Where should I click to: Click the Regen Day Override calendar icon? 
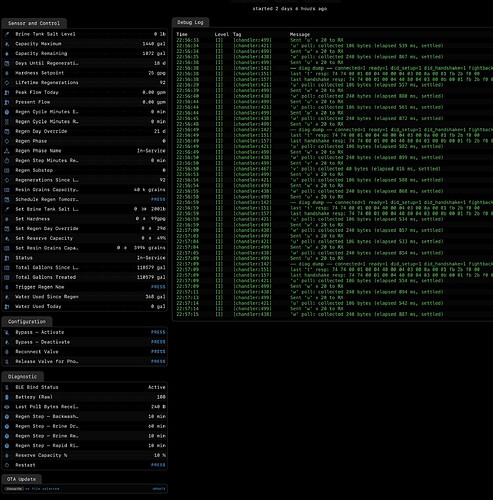(7, 131)
